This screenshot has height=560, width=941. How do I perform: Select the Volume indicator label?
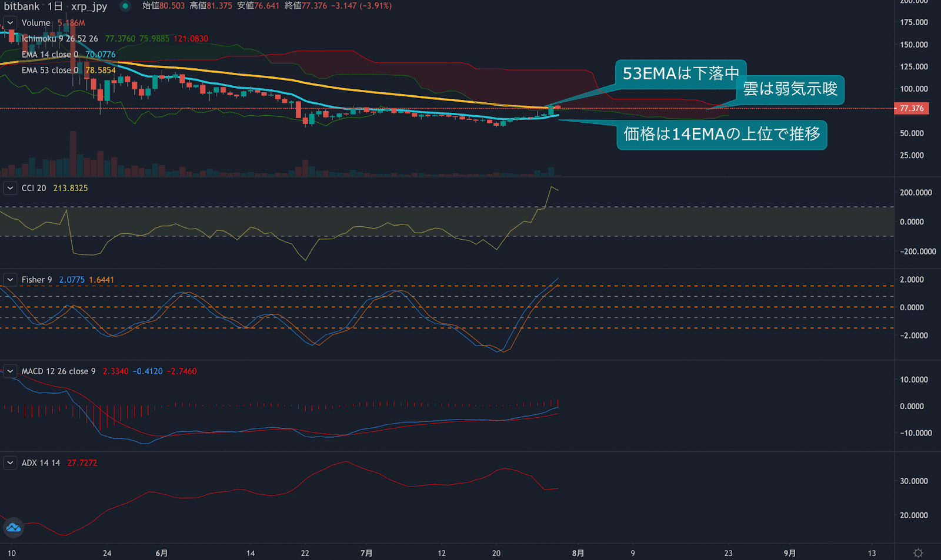36,23
